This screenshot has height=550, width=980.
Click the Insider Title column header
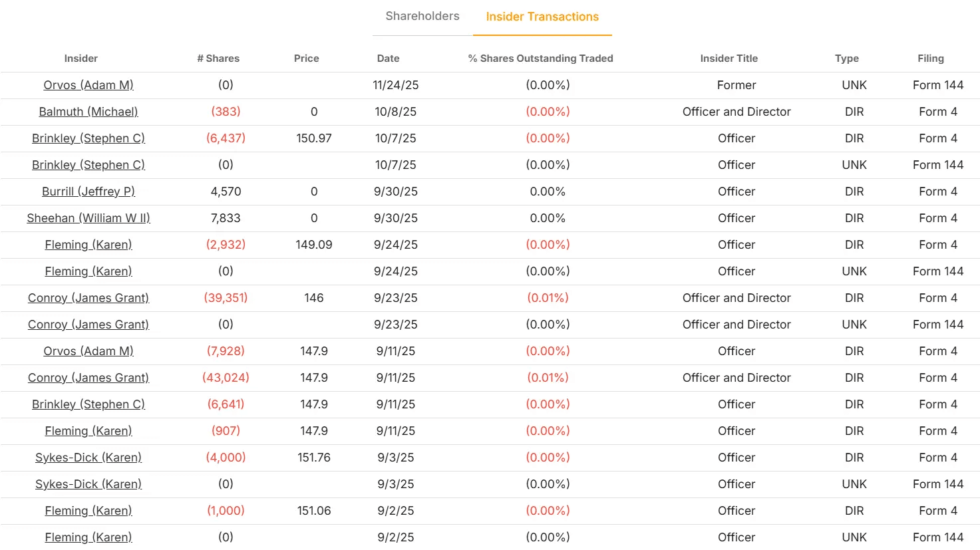729,59
